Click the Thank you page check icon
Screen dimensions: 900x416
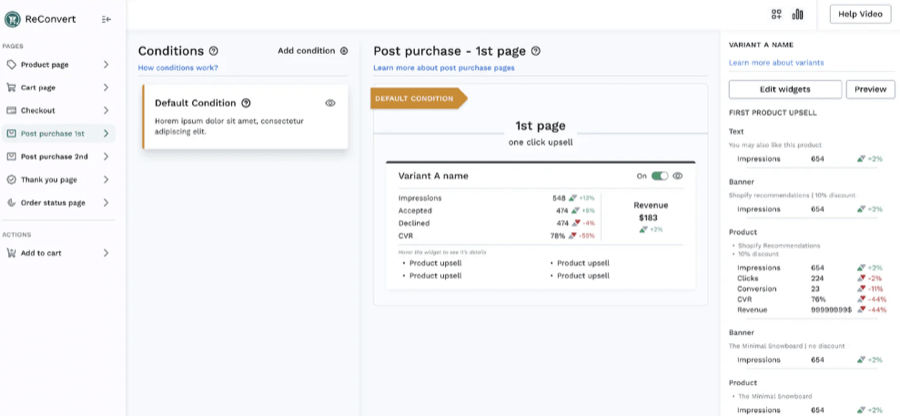11,180
